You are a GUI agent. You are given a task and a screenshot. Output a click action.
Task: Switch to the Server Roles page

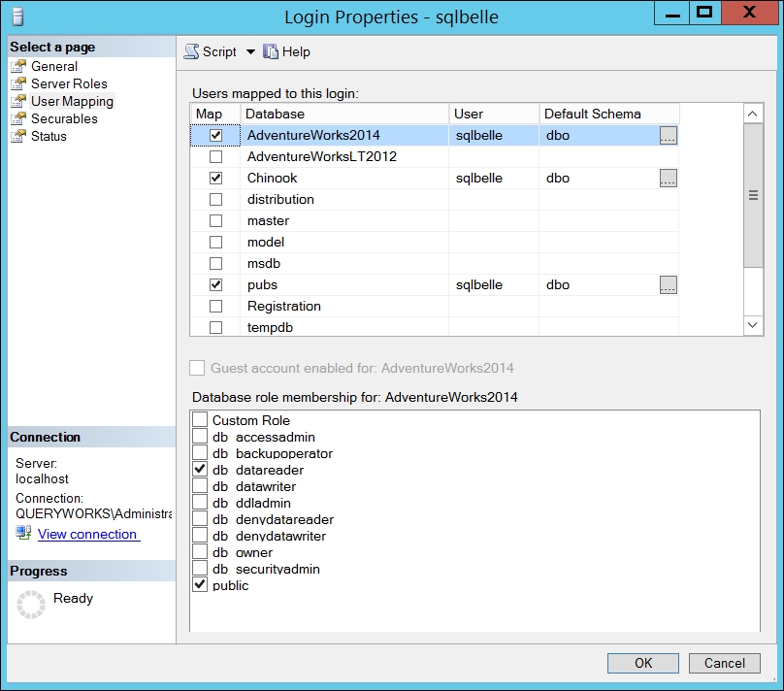(69, 83)
